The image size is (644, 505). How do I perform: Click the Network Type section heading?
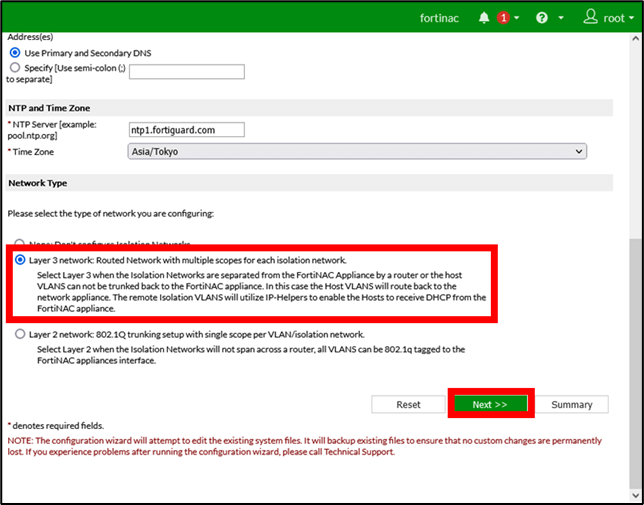pyautogui.click(x=38, y=183)
